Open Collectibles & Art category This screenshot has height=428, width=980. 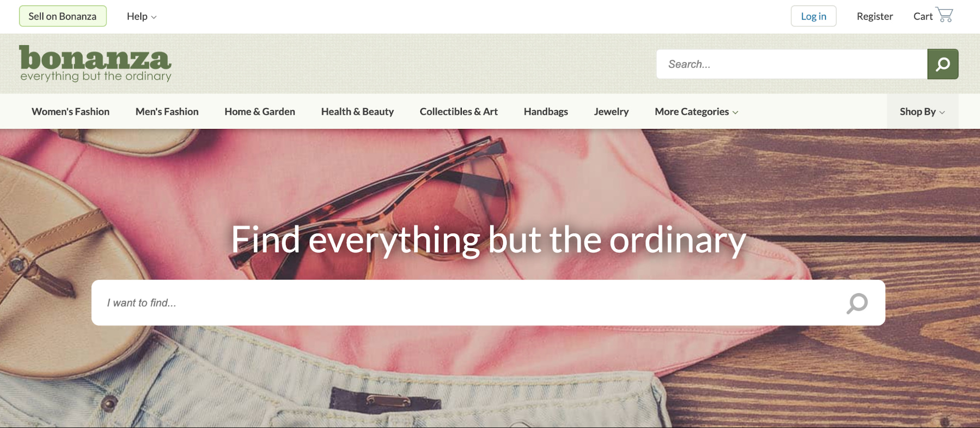click(x=459, y=112)
